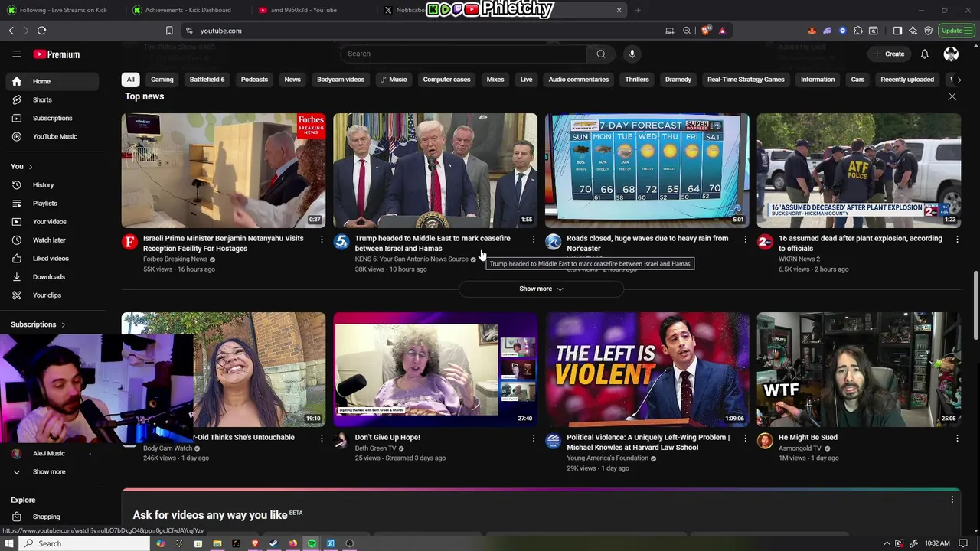Select the Recently uploaded chip
Screen dimensions: 980x551
pos(907,80)
